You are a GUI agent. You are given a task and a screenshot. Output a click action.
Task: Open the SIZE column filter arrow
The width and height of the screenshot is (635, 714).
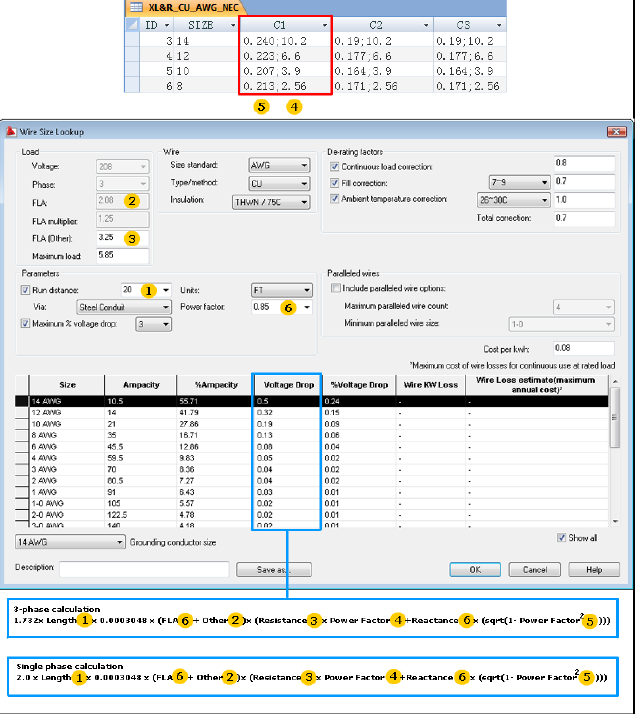tap(233, 25)
